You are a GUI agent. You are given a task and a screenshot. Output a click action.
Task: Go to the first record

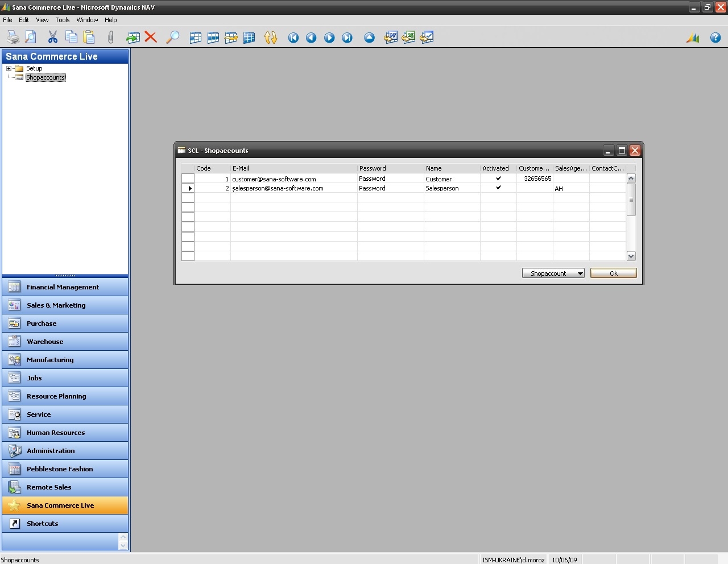click(x=293, y=38)
